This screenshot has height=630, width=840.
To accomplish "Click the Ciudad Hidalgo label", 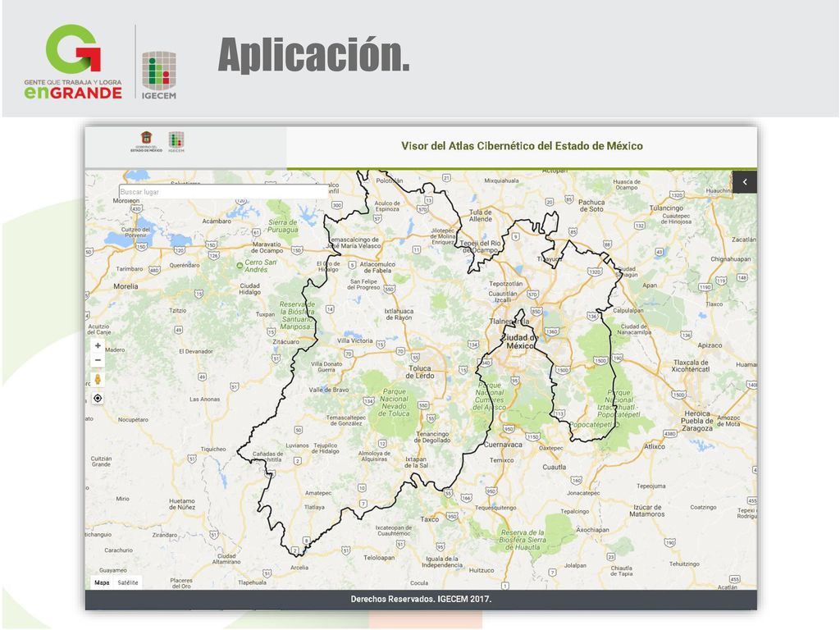I will (x=249, y=289).
